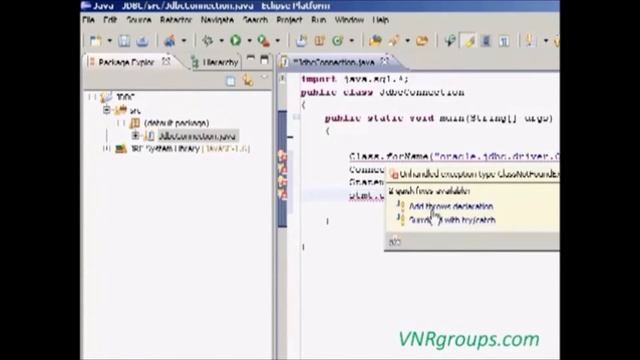Click the New Java Package icon
Screen dimensions: 640x360
[320, 41]
